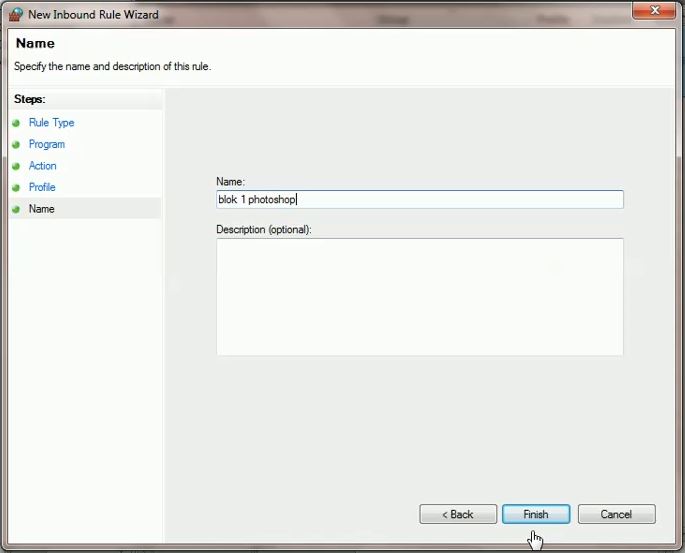The width and height of the screenshot is (685, 553).
Task: Click the green bullet beside Program
Action: (16, 145)
